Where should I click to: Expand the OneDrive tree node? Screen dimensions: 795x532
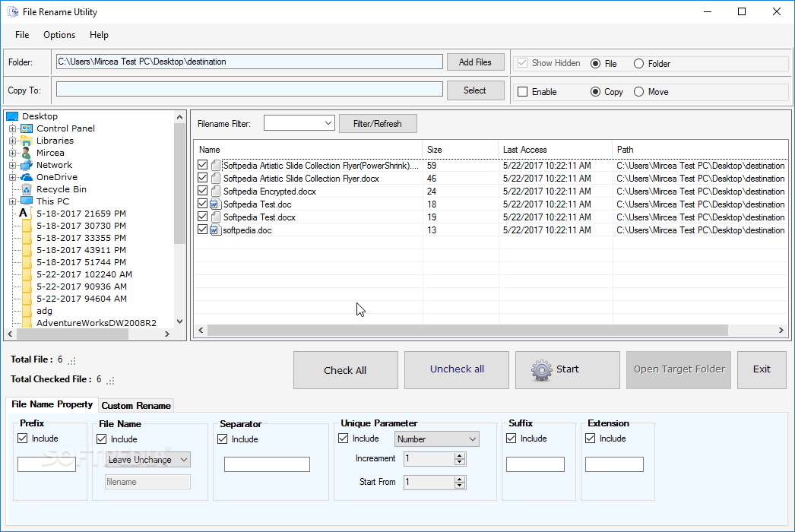pos(12,178)
